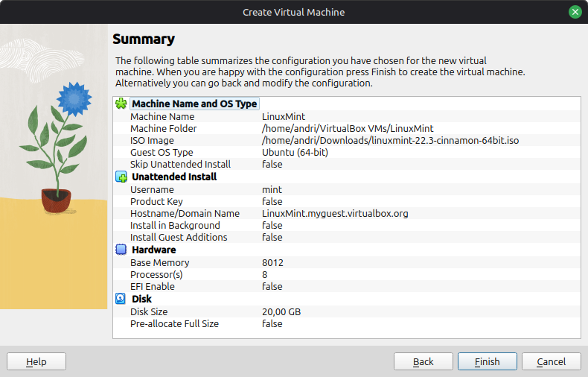Click the LinuxMint.myguest.virtualbox.org value

(x=335, y=213)
